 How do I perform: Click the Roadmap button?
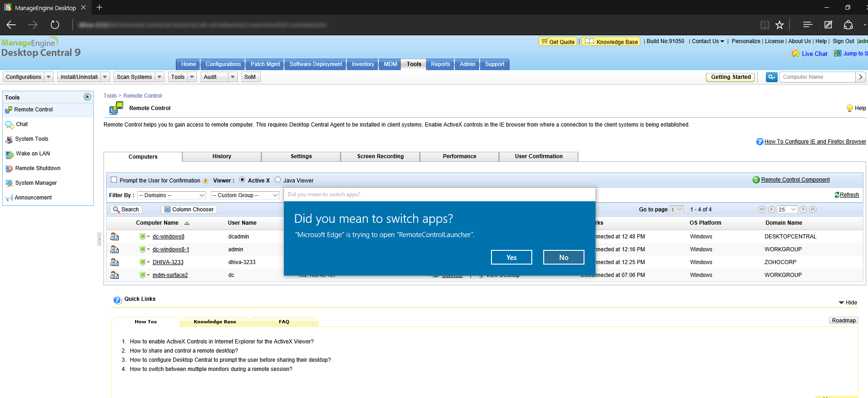click(x=844, y=321)
